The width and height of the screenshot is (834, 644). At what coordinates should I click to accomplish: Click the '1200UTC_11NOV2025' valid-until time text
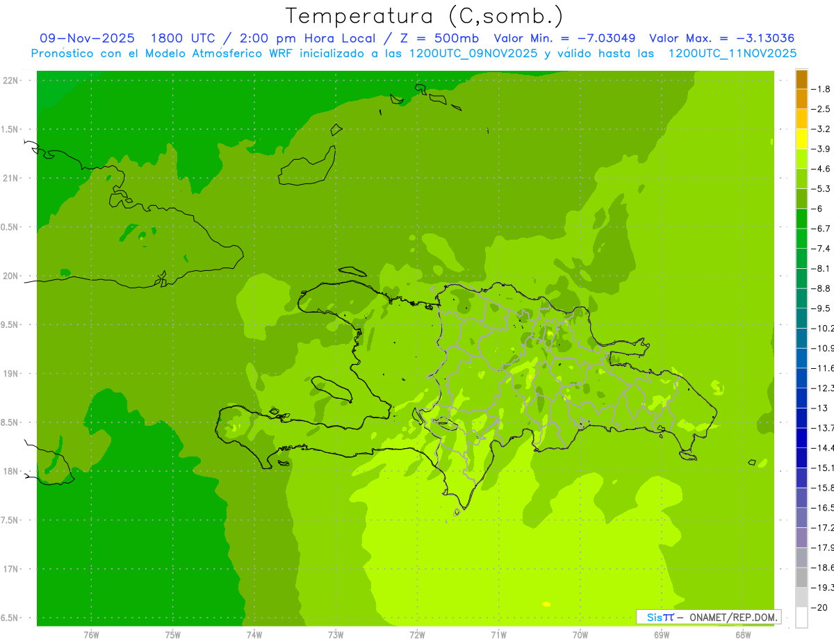[x=733, y=53]
